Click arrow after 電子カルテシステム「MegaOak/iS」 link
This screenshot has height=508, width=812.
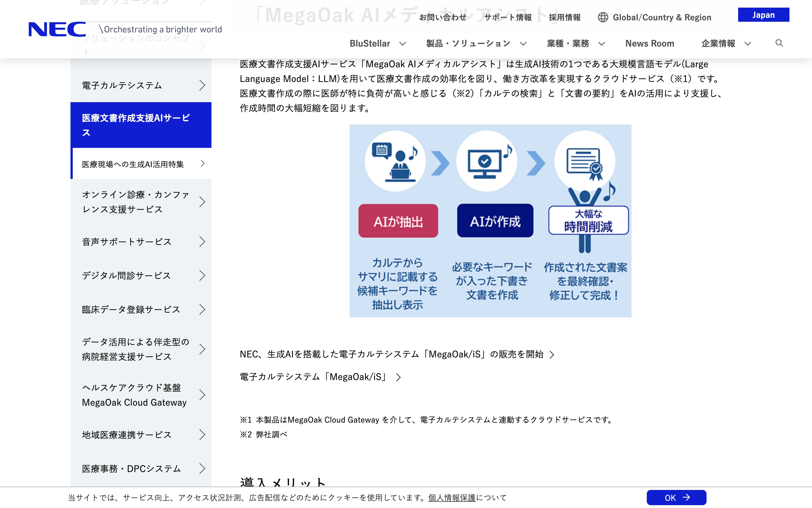(398, 377)
